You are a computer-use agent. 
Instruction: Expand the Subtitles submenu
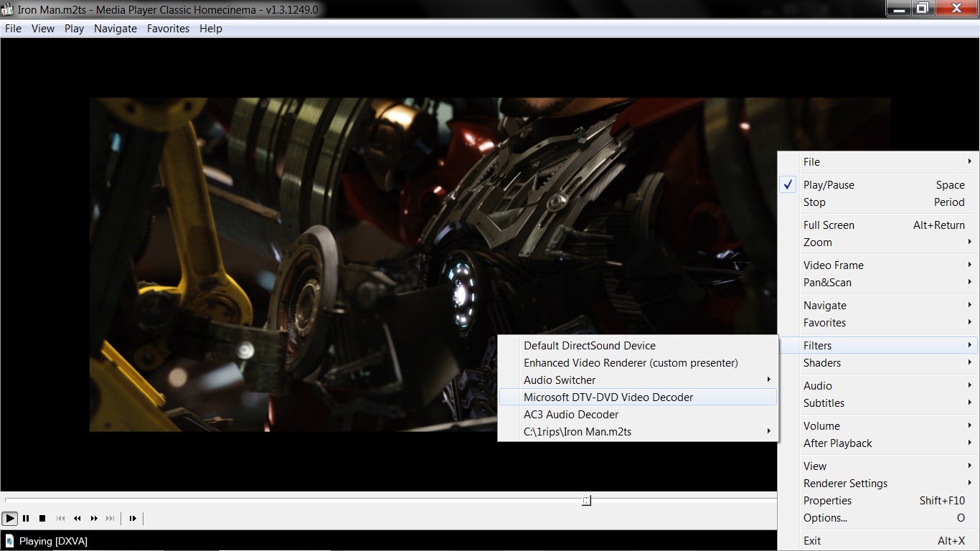click(x=878, y=402)
